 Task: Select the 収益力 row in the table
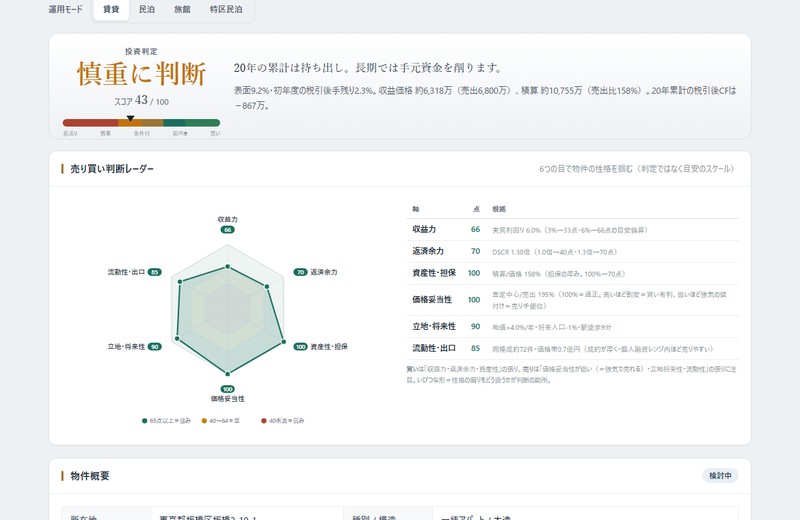(572, 230)
